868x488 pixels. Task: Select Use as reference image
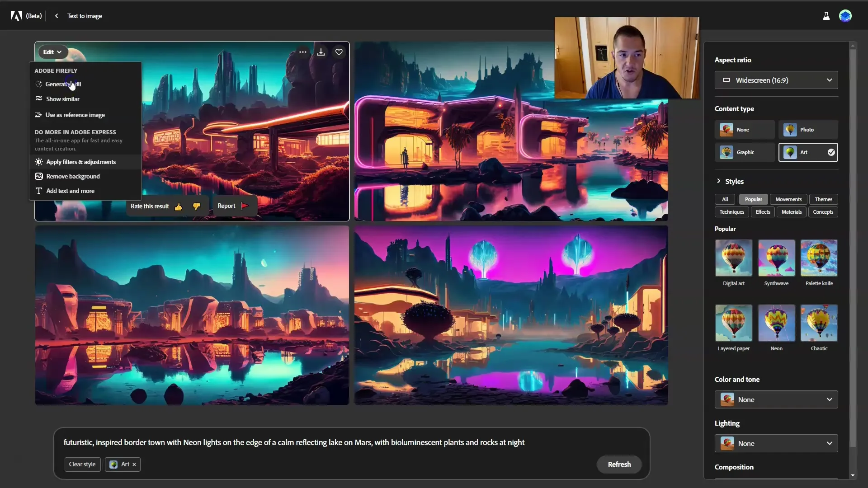pos(75,114)
